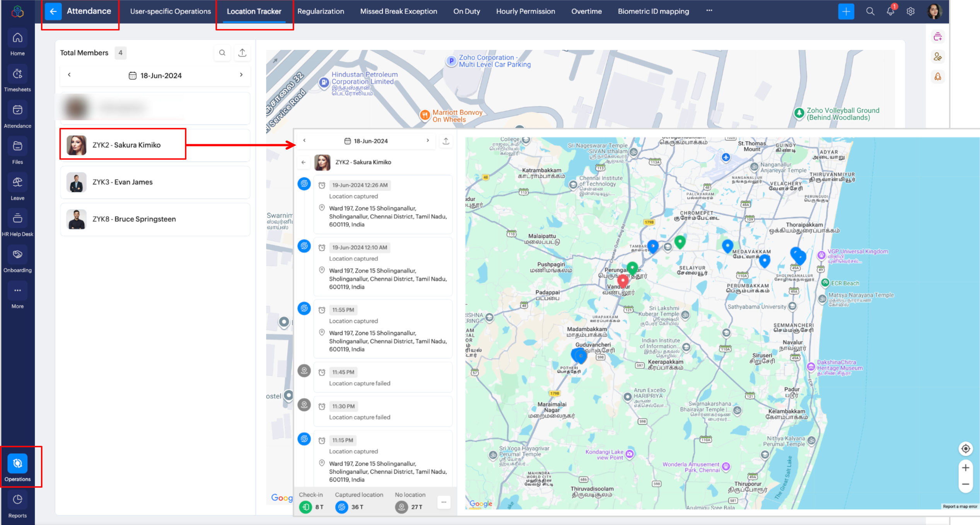Image resolution: width=980 pixels, height=525 pixels.
Task: Expand the top navigation overflow ellipsis
Action: (709, 11)
